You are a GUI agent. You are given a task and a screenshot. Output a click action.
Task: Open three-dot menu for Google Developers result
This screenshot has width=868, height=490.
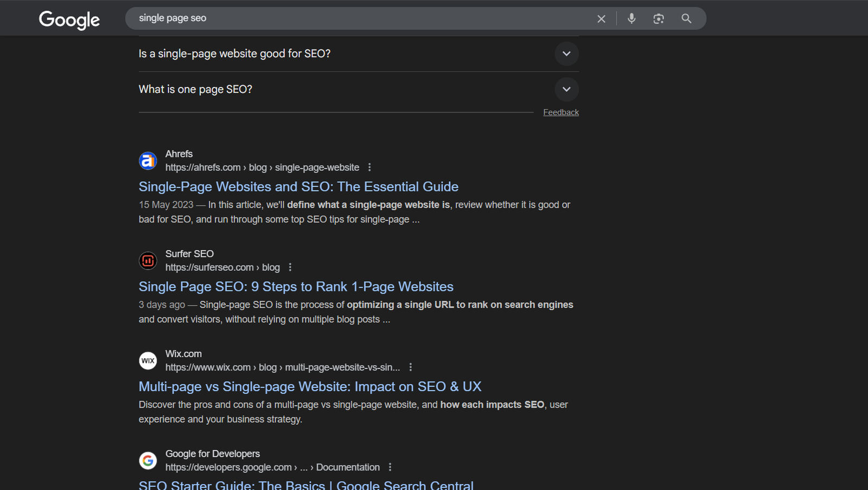[x=390, y=467]
